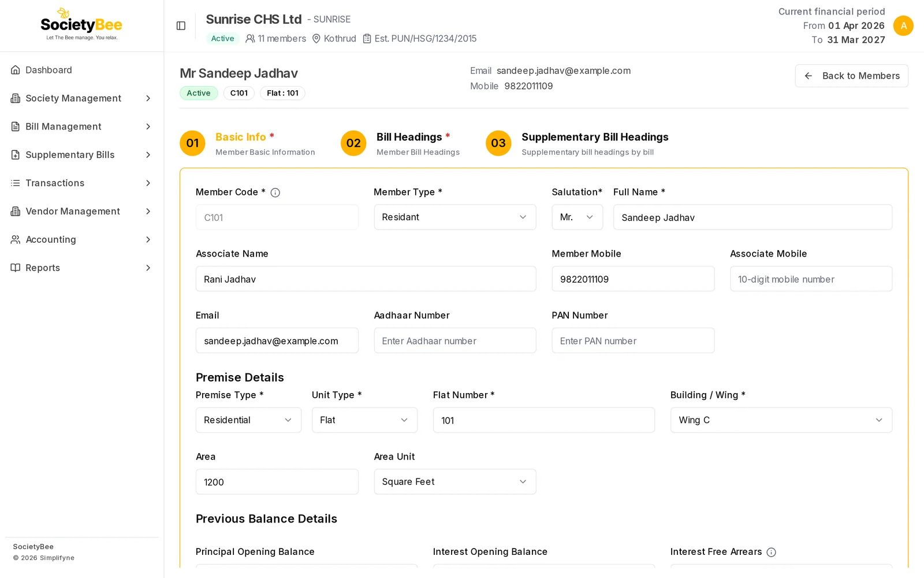The height and width of the screenshot is (578, 924).
Task: Click the 01 Apr 2026 start date
Action: click(x=856, y=25)
